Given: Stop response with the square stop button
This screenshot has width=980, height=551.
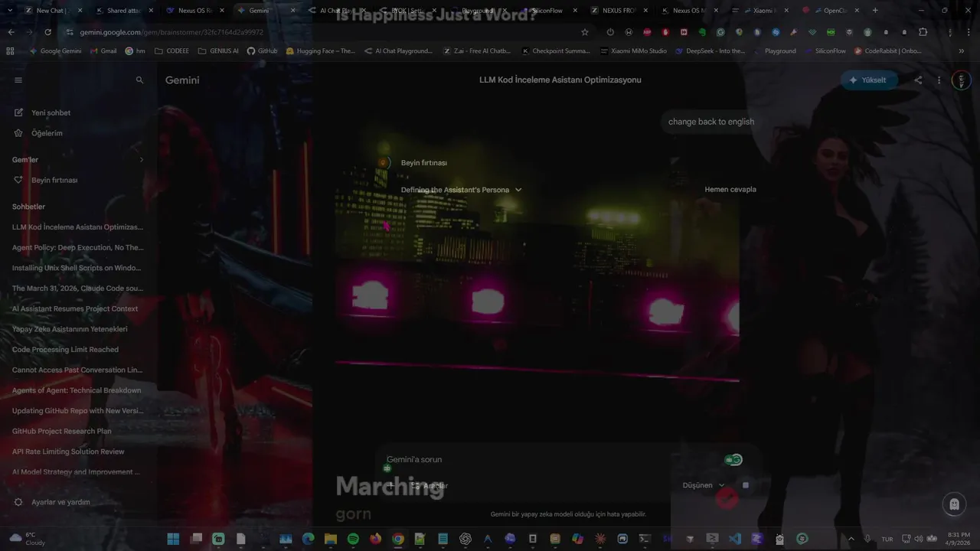Looking at the screenshot, I should click(746, 485).
